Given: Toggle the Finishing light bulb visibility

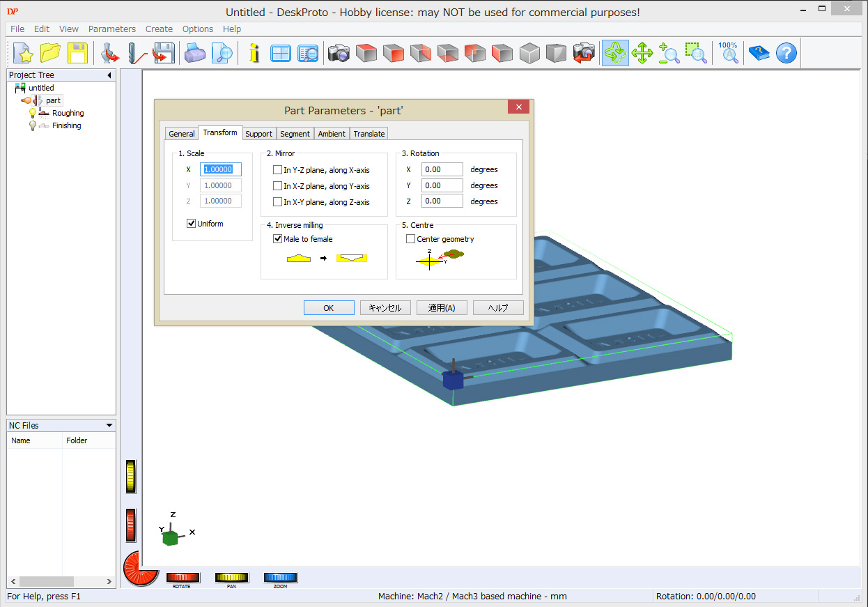Looking at the screenshot, I should [x=32, y=125].
